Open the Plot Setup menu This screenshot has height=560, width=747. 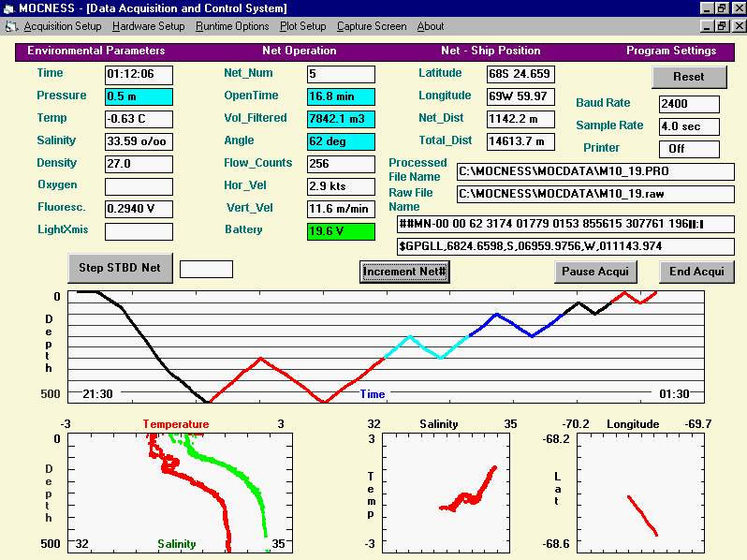point(303,27)
